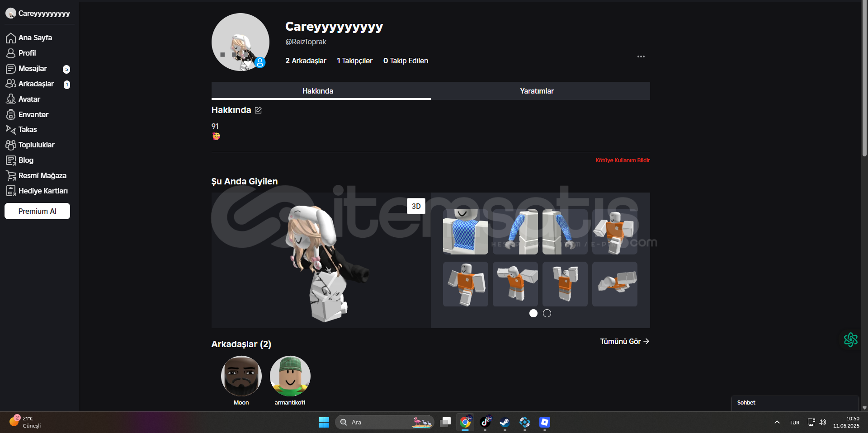Open the TUR language indicator
Image resolution: width=868 pixels, height=433 pixels.
794,423
